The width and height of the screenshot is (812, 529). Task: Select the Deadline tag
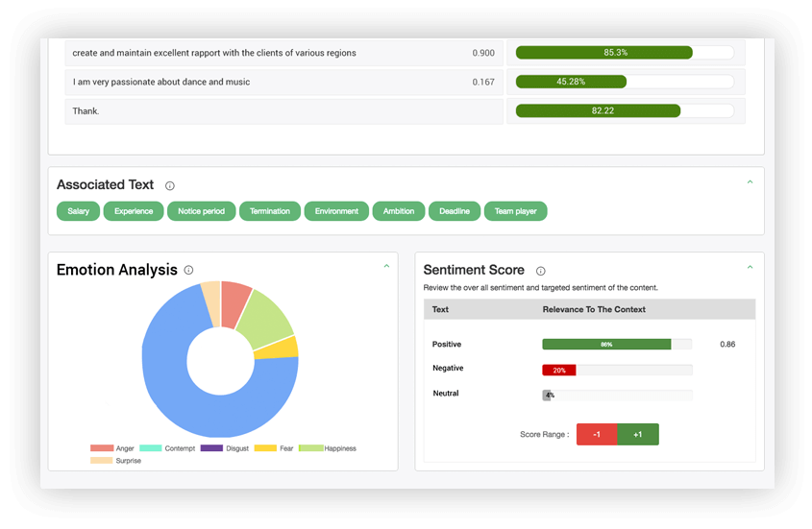(x=455, y=211)
